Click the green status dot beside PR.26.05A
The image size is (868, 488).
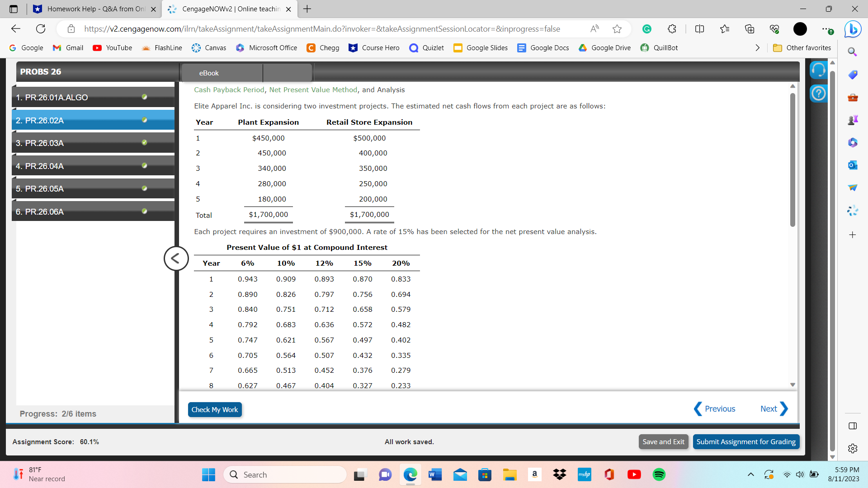[144, 188]
